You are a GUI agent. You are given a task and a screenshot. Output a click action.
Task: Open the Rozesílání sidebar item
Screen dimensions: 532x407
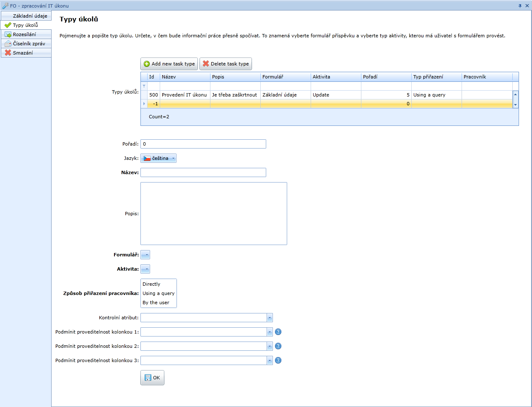(x=24, y=34)
